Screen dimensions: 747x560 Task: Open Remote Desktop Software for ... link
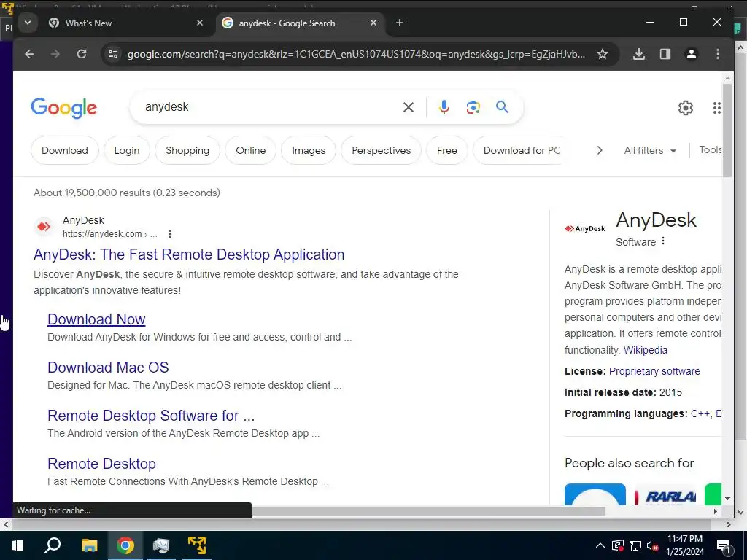[151, 415]
